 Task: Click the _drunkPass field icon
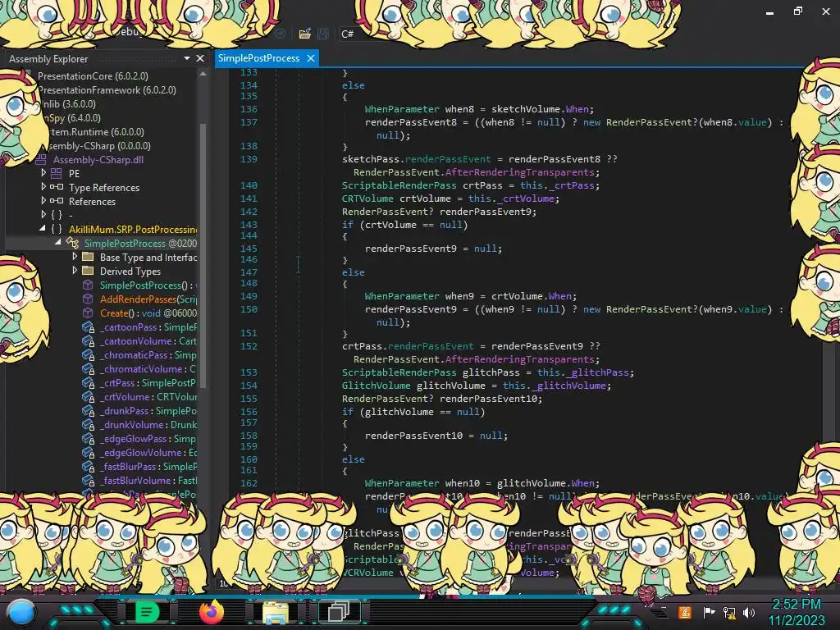[89, 410]
